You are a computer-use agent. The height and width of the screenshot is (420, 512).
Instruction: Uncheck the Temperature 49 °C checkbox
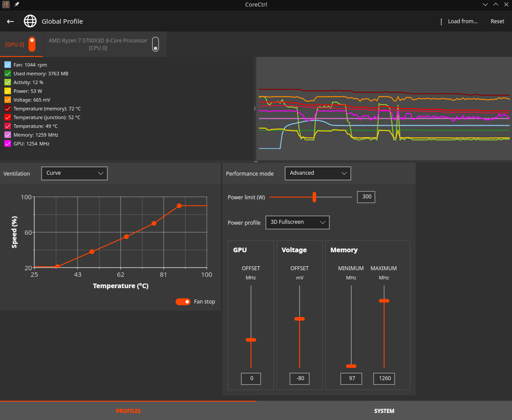7,126
